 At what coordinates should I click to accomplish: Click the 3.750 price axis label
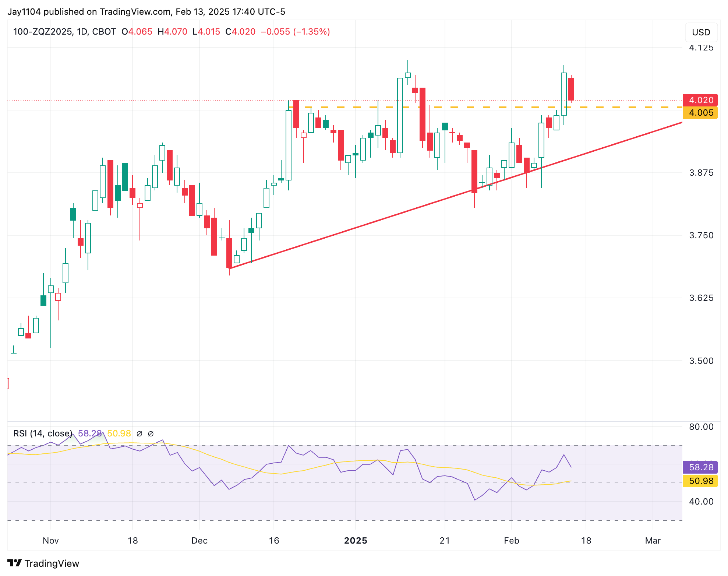[701, 235]
